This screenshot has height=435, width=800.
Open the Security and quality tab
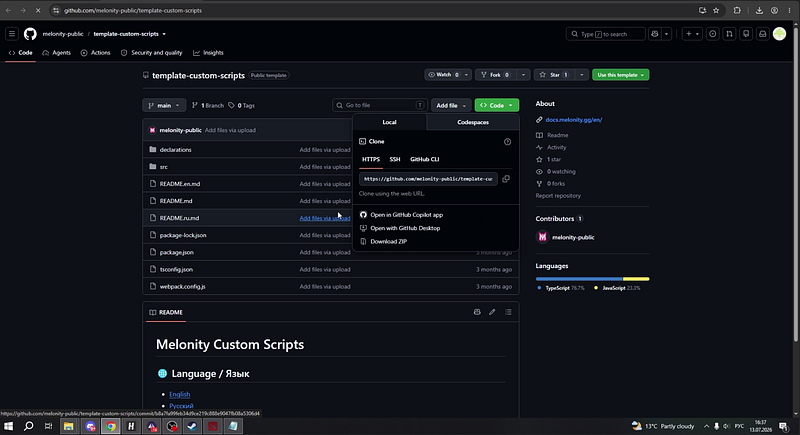pos(152,53)
